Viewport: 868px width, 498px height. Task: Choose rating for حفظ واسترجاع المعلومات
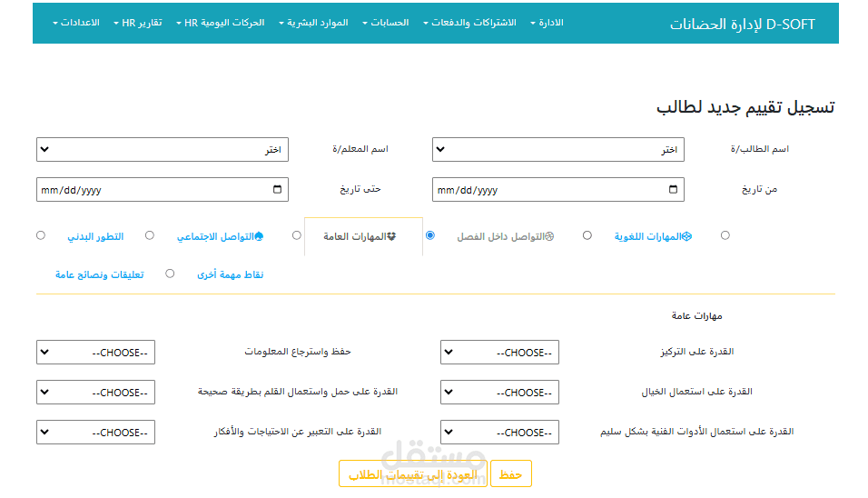coord(95,353)
